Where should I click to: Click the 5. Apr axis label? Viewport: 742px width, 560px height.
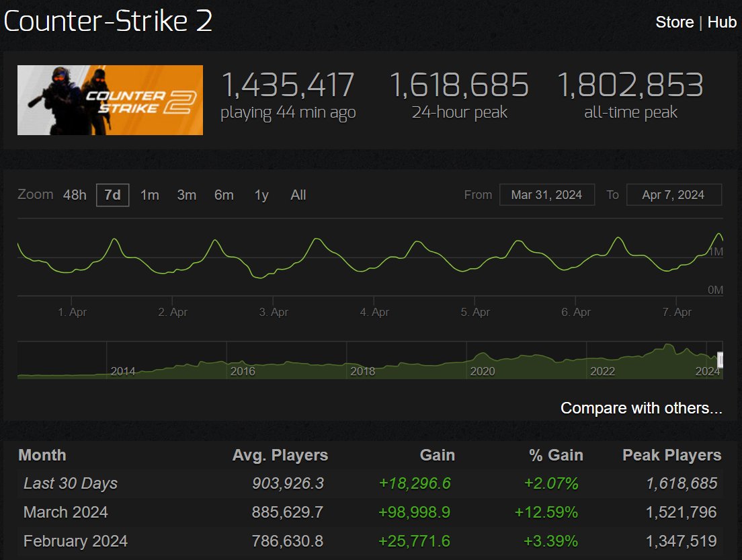[x=475, y=312]
